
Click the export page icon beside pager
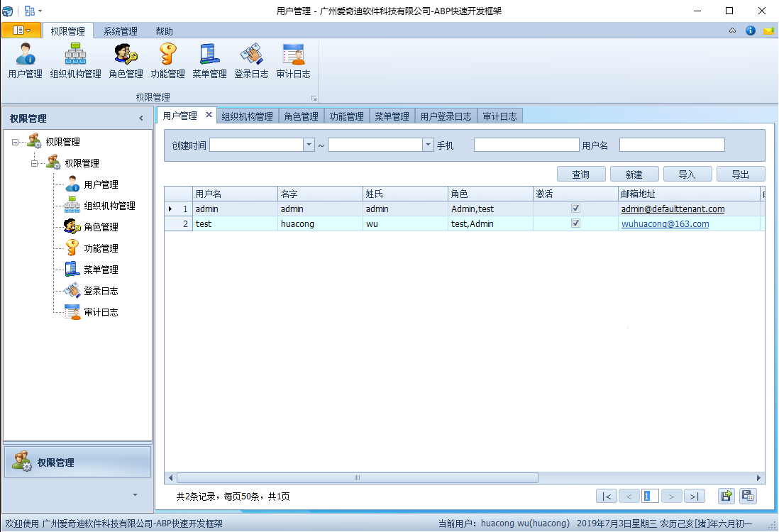coord(726,496)
